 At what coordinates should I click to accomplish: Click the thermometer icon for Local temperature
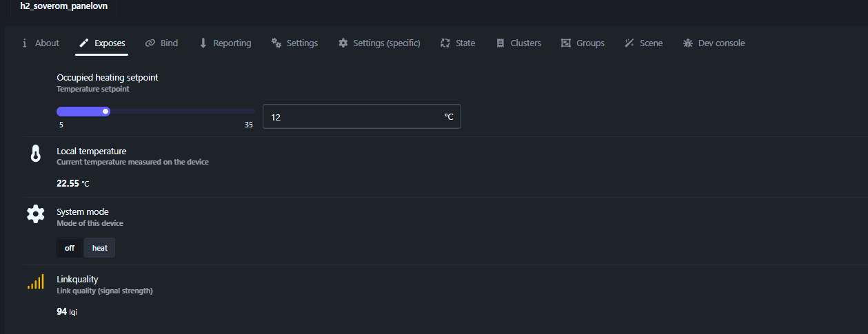(35, 154)
